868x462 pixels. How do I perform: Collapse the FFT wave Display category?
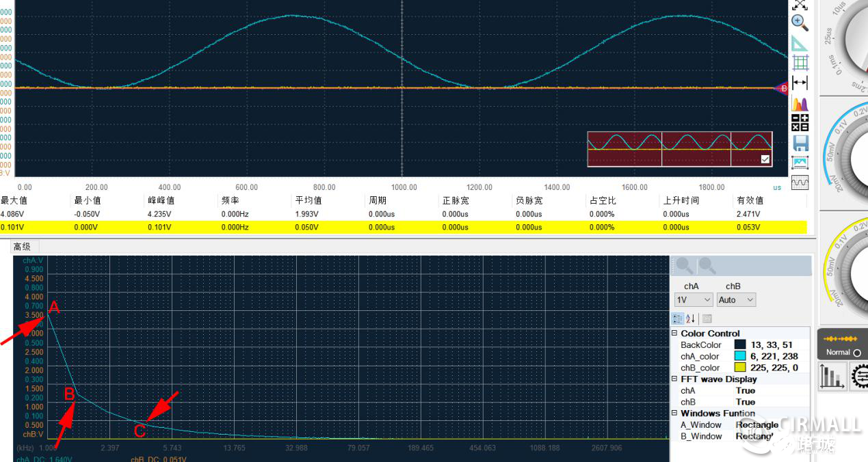click(674, 379)
